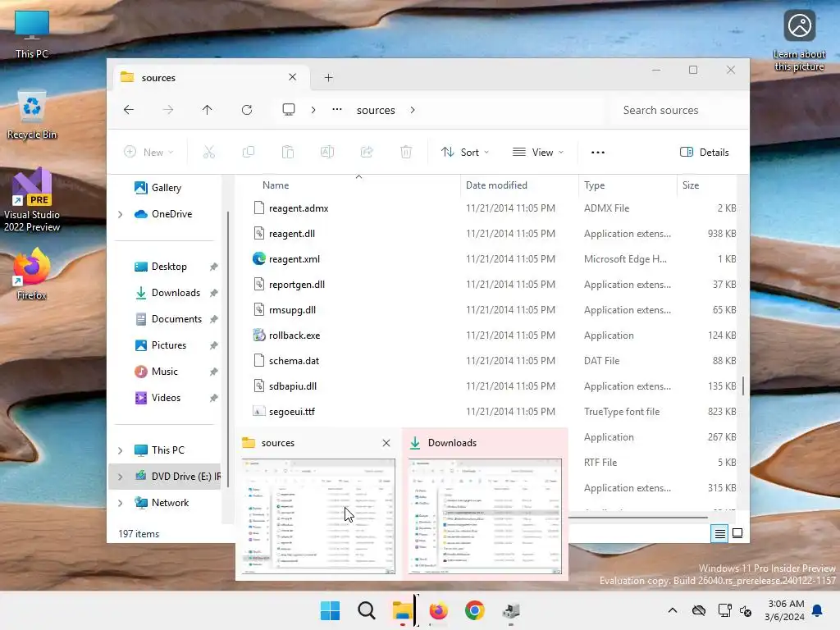
Task: Close the sources tab
Action: tap(293, 77)
